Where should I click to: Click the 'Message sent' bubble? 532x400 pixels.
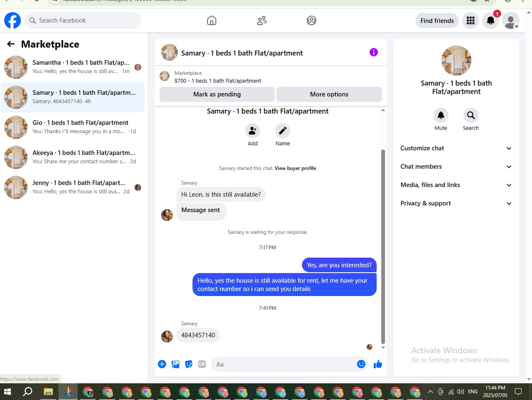(201, 211)
